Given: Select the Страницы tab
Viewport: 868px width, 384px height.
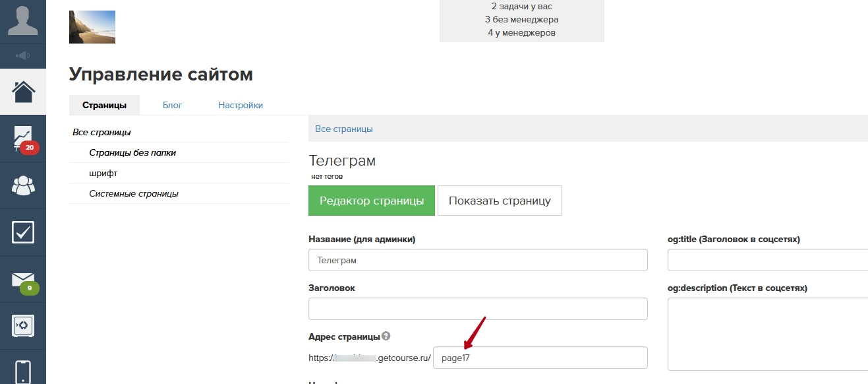Looking at the screenshot, I should pos(104,105).
